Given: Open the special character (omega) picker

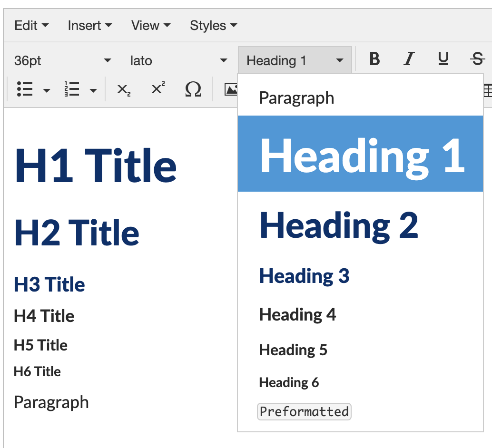Looking at the screenshot, I should 193,89.
